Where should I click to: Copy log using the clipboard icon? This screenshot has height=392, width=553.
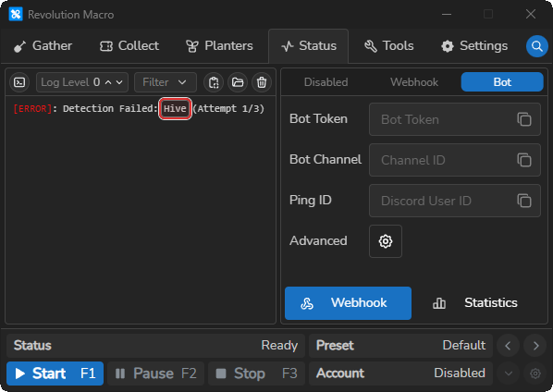[214, 82]
